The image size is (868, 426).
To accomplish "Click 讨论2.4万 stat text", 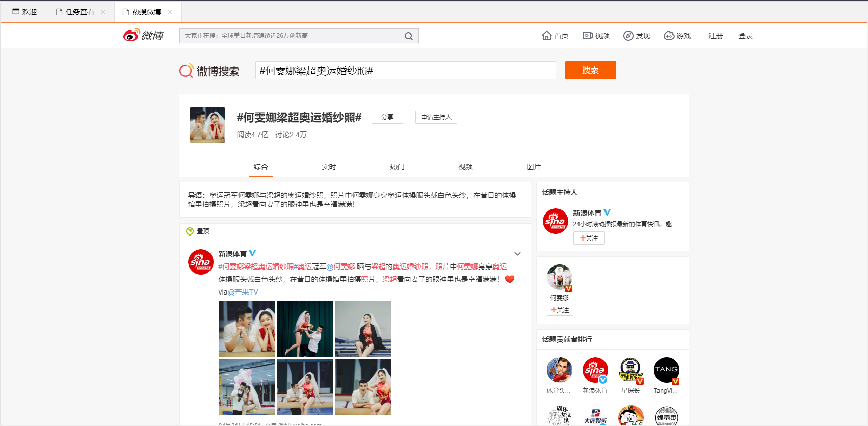I will 291,135.
